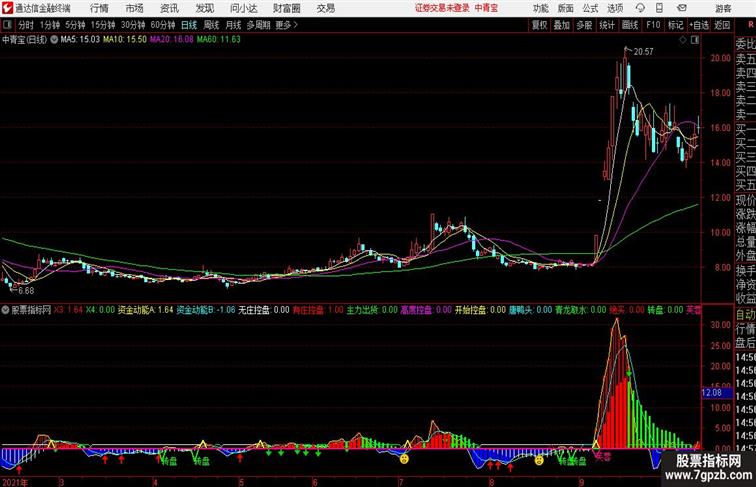This screenshot has height=487, width=756.
Task: Open F10 company info
Action: [653, 25]
